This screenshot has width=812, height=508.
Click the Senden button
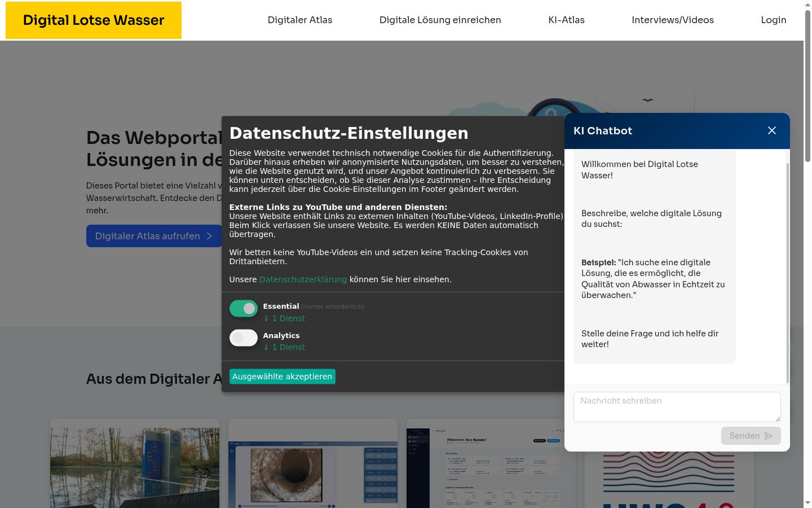click(751, 436)
